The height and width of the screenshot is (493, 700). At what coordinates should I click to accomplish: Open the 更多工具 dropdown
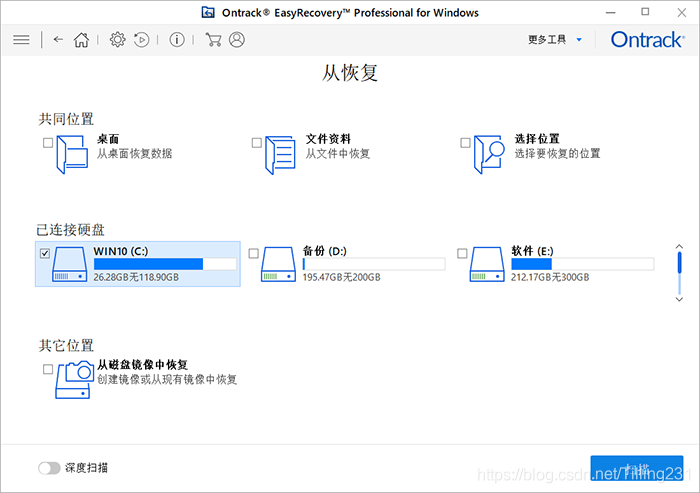click(x=555, y=40)
